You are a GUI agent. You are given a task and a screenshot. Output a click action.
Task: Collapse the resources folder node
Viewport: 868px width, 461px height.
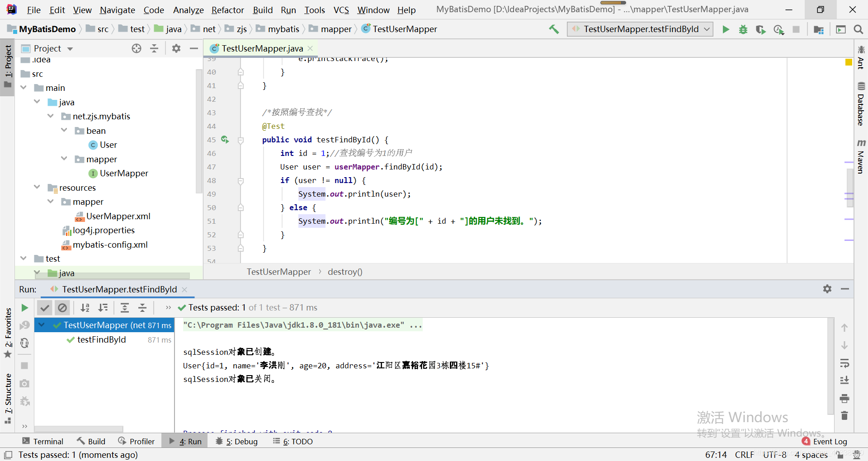point(37,187)
